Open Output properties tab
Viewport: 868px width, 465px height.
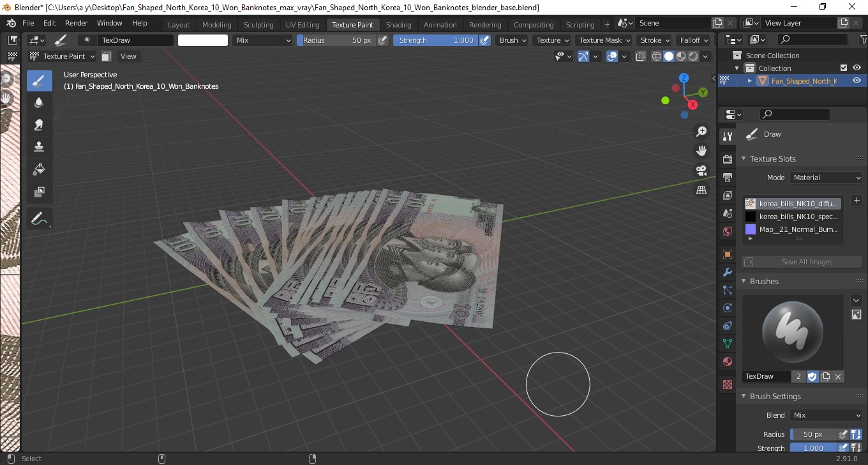tap(727, 177)
